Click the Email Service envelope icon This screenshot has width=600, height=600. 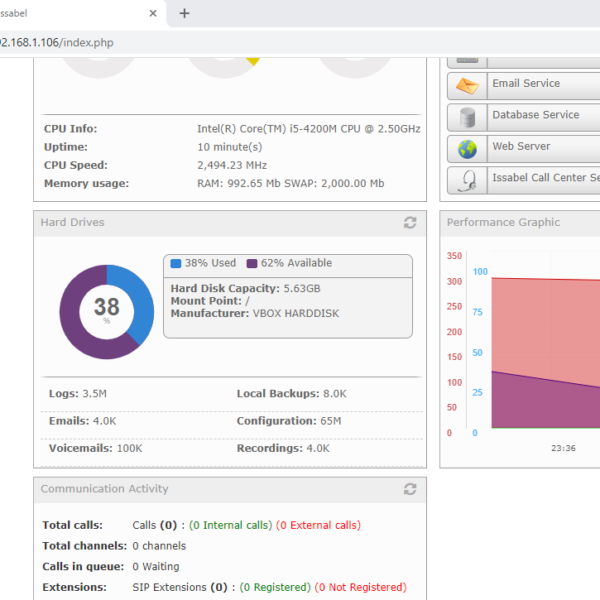pyautogui.click(x=467, y=86)
